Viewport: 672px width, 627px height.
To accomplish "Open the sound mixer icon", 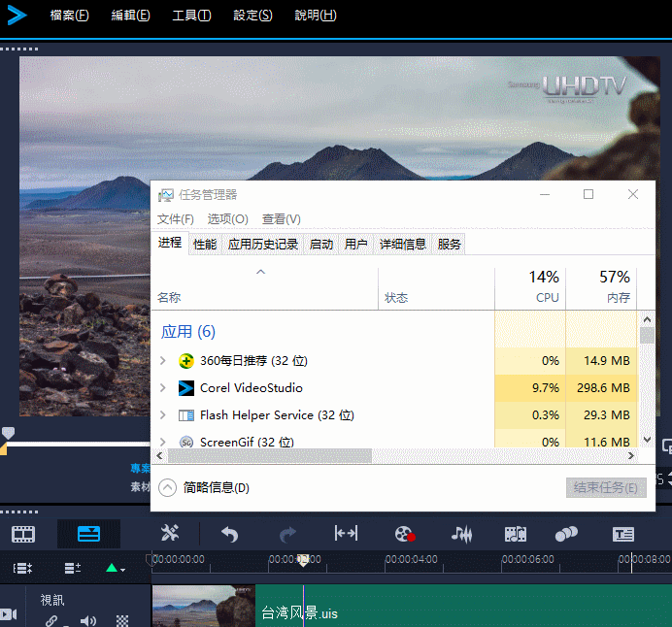I will [462, 534].
